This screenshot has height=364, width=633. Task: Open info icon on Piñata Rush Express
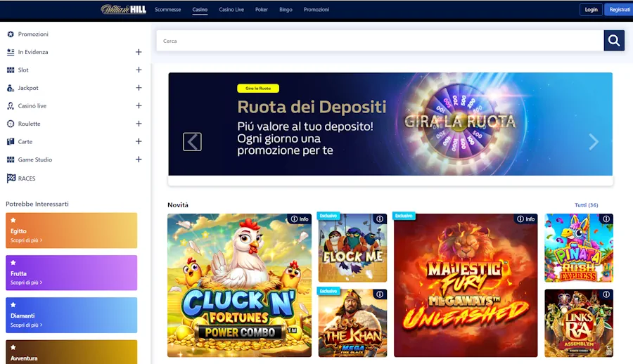pos(606,219)
